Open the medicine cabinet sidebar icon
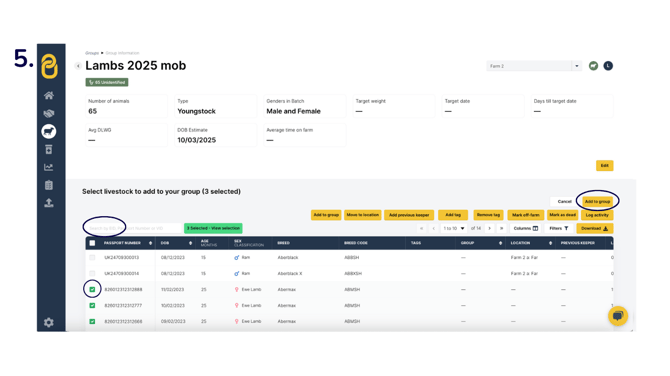 49,149
